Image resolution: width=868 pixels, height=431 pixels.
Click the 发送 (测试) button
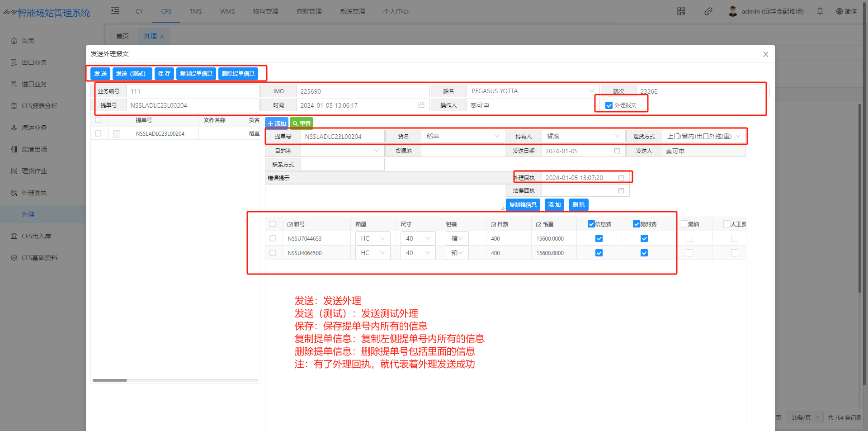coord(132,74)
